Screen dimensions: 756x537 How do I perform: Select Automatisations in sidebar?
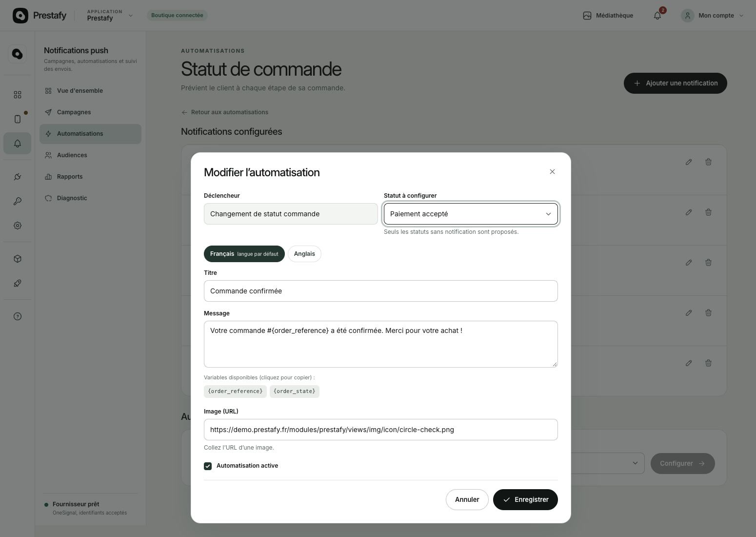coord(90,134)
